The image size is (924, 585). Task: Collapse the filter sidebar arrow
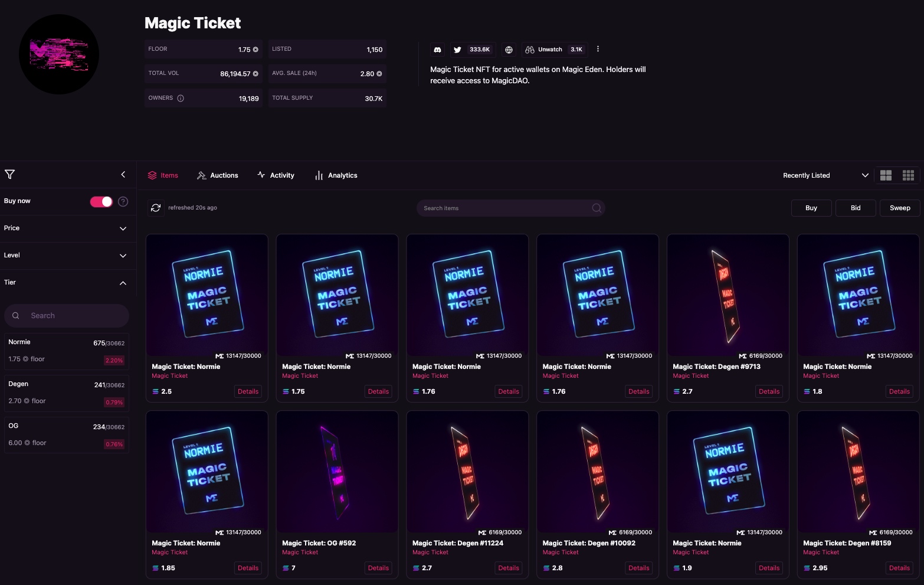click(123, 174)
